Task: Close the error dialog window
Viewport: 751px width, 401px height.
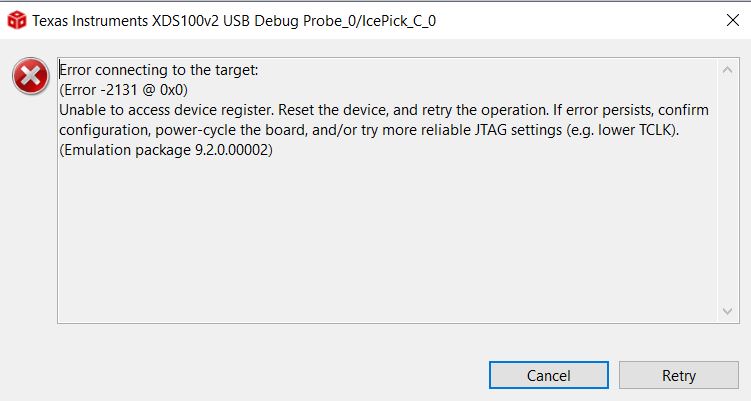Action: [x=733, y=20]
